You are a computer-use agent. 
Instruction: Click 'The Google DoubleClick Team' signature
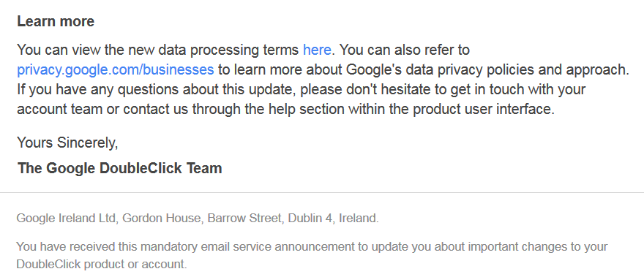pyautogui.click(x=119, y=168)
